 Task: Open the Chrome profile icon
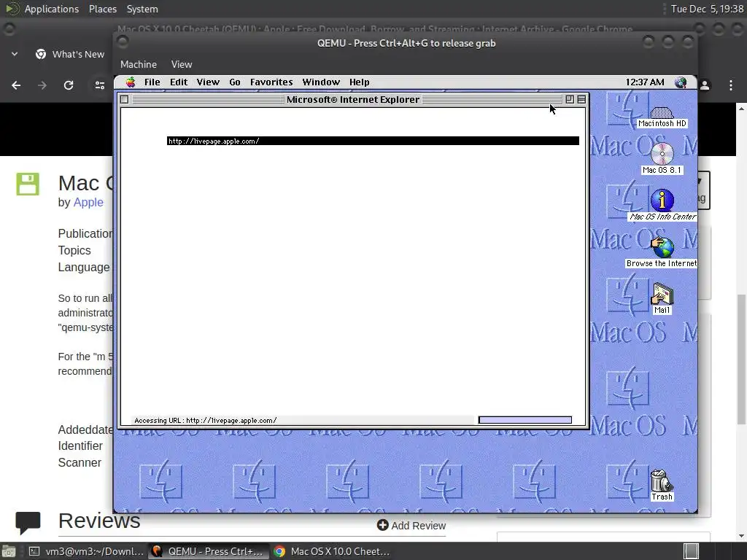point(705,85)
